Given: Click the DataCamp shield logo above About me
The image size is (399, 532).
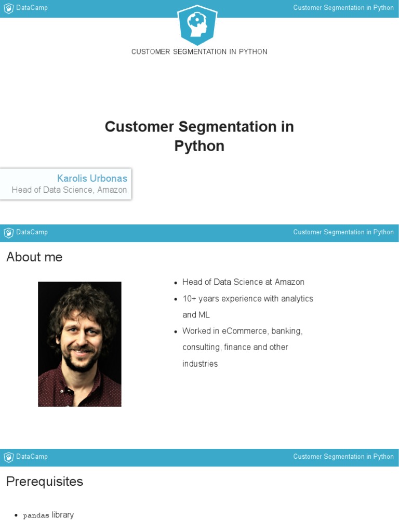Looking at the screenshot, I should pos(8,233).
